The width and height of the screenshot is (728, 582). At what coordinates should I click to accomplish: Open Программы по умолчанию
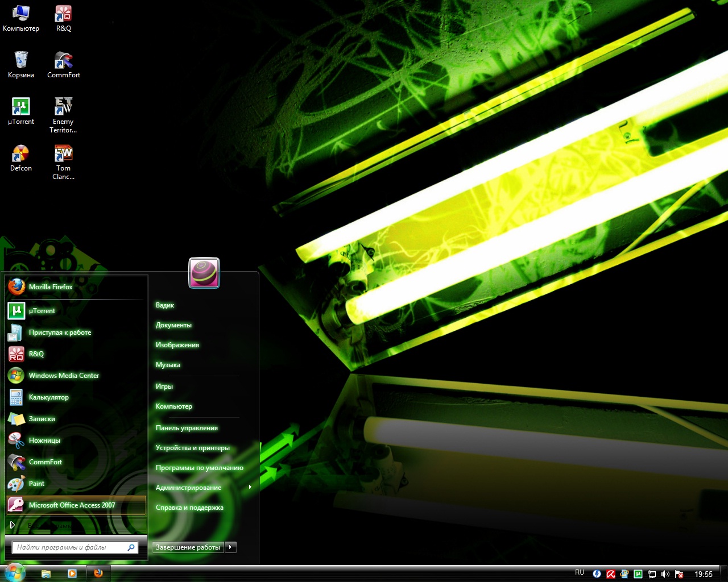click(200, 468)
